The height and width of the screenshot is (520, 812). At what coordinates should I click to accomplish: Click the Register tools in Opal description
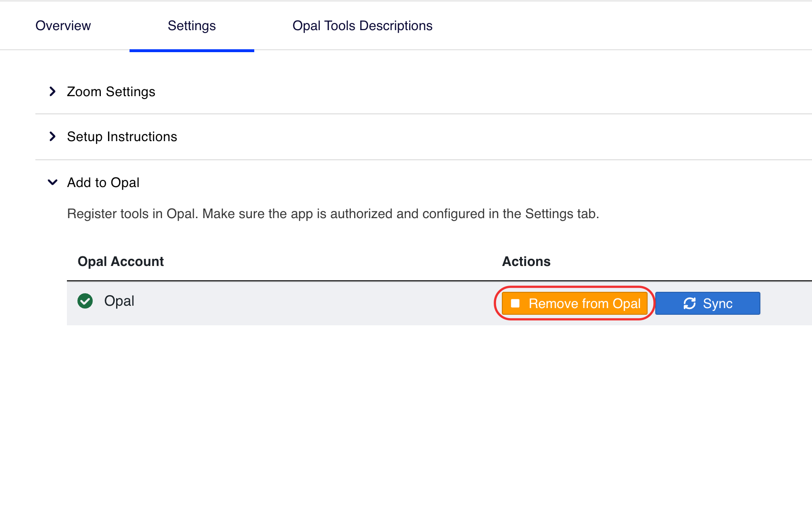(x=333, y=214)
